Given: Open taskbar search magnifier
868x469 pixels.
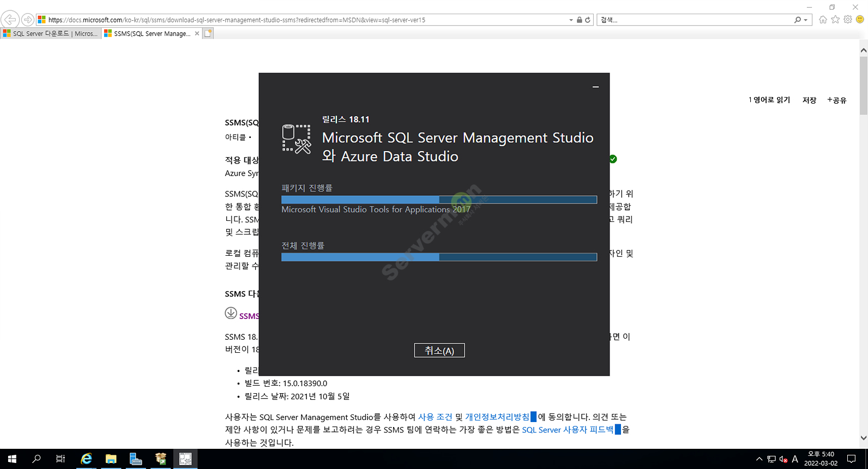Looking at the screenshot, I should click(37, 459).
